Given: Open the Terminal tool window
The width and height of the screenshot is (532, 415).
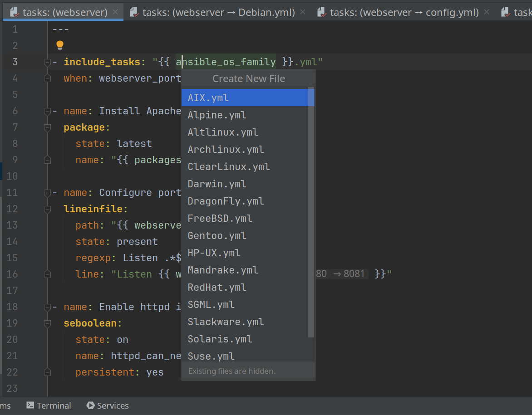Looking at the screenshot, I should pyautogui.click(x=49, y=406).
